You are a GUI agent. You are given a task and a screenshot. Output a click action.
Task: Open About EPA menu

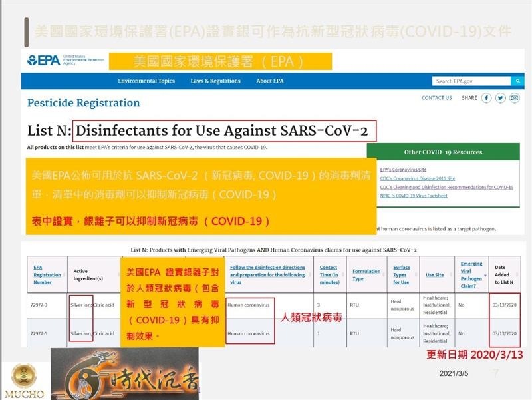(x=270, y=81)
